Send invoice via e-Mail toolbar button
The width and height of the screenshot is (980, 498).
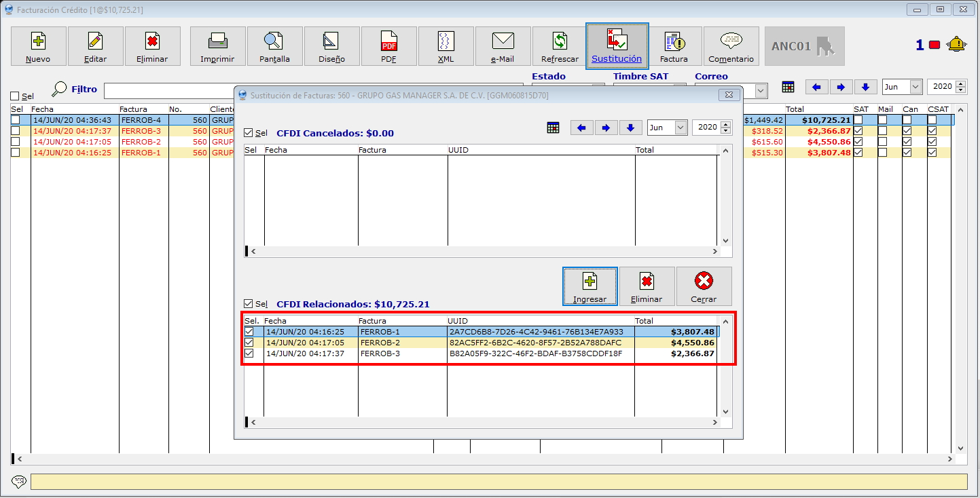[503, 46]
